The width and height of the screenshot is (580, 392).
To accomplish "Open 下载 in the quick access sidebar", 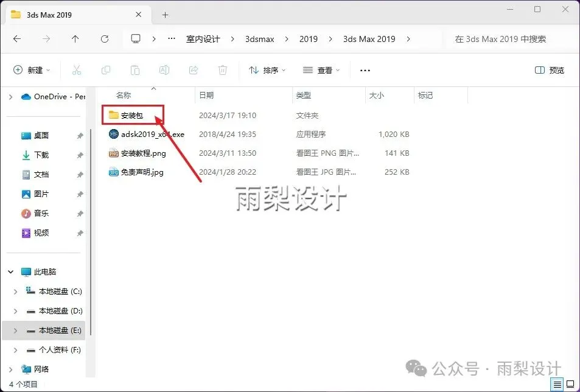I will pyautogui.click(x=41, y=155).
